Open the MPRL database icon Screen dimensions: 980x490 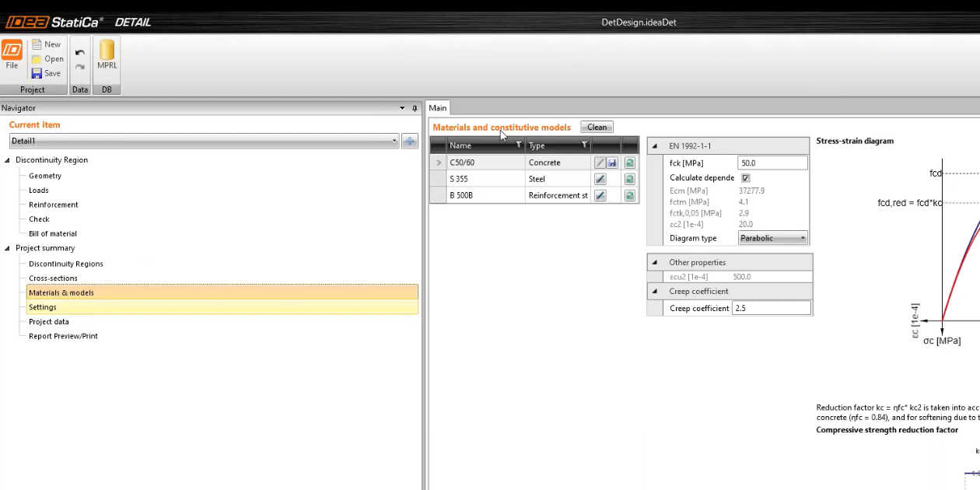pos(107,55)
